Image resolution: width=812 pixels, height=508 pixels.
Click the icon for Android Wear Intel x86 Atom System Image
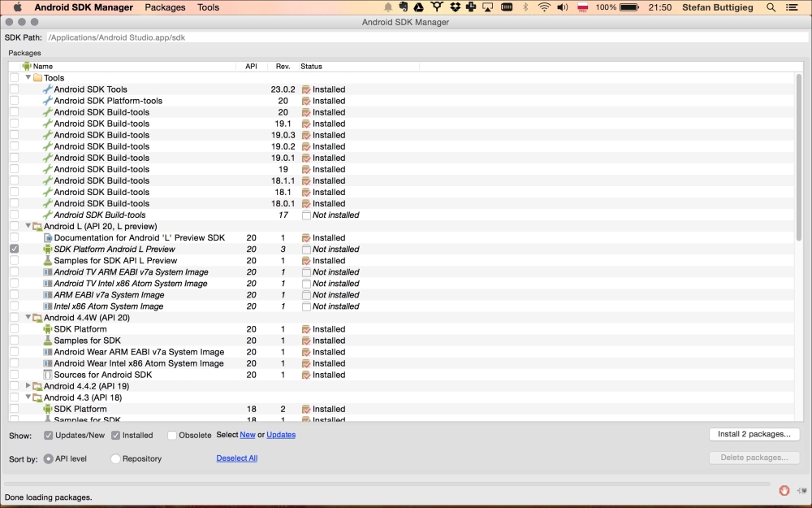[47, 363]
